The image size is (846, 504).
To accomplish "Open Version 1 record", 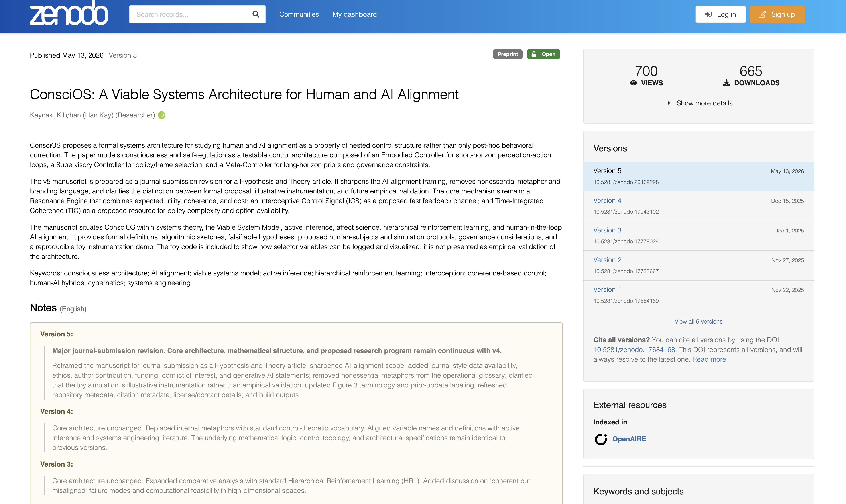I will pyautogui.click(x=607, y=289).
